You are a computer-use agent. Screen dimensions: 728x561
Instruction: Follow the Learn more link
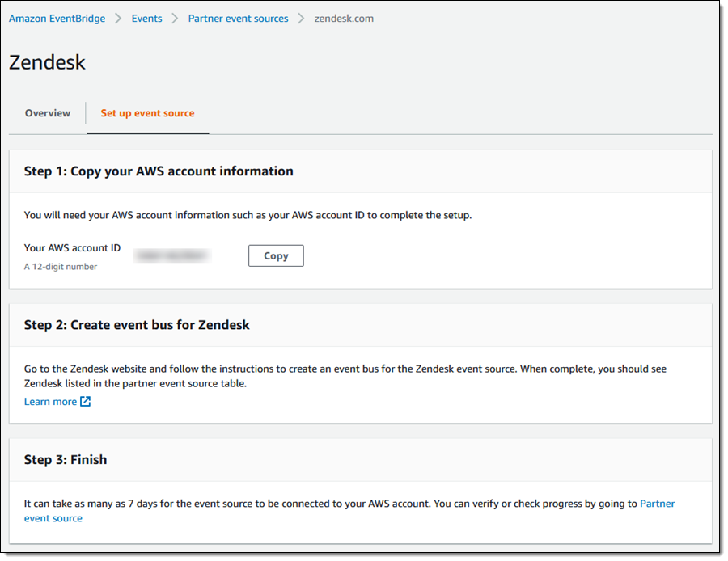click(50, 402)
